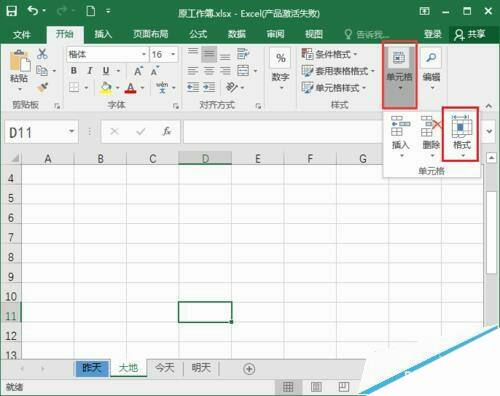Screen dimensions: 500x396
Task: Switch to Normal view in status bar
Action: click(x=288, y=387)
